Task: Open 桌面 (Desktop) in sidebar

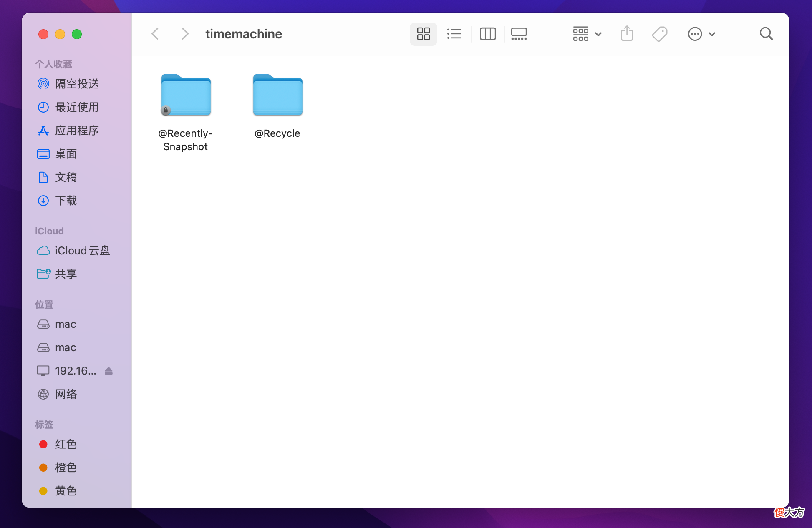Action: click(x=57, y=154)
